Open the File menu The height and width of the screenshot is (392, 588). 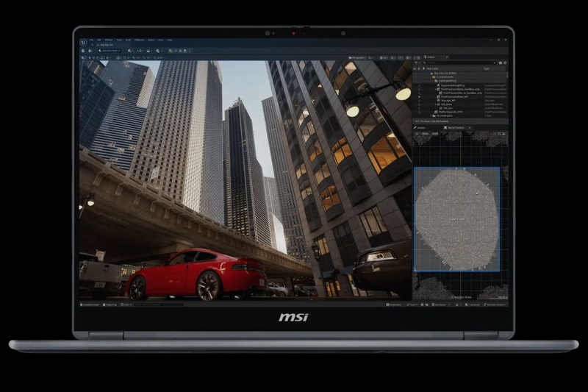pyautogui.click(x=91, y=40)
